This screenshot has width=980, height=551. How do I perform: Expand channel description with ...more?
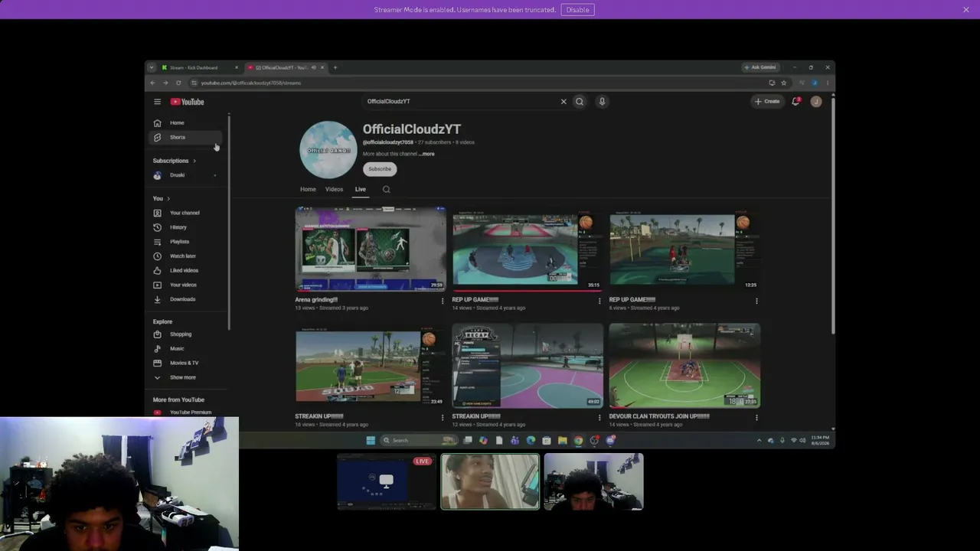426,154
